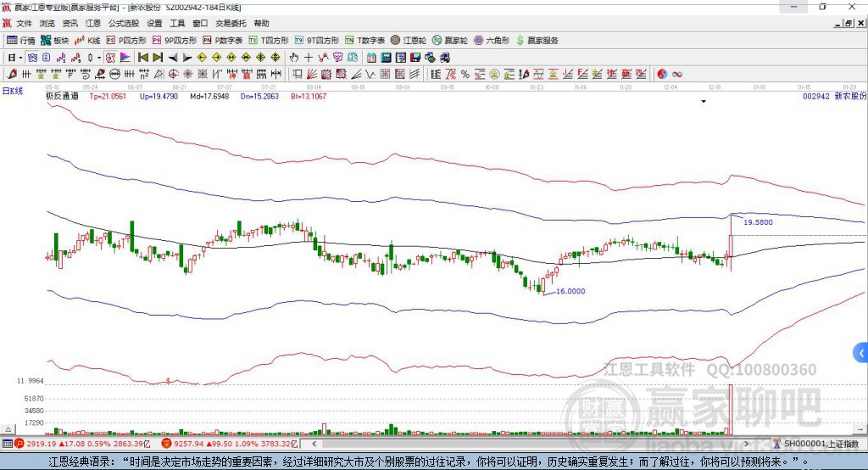868x470 pixels.
Task: Step chart left with black arrow
Action: (x=173, y=58)
